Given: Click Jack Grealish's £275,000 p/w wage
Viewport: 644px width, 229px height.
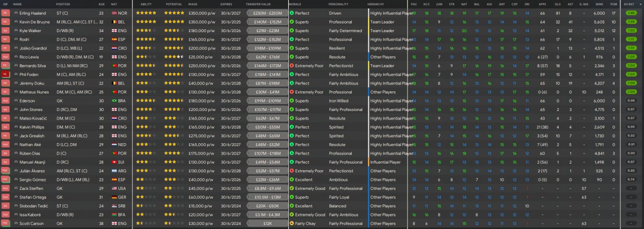Looking at the screenshot, I should [x=201, y=136].
